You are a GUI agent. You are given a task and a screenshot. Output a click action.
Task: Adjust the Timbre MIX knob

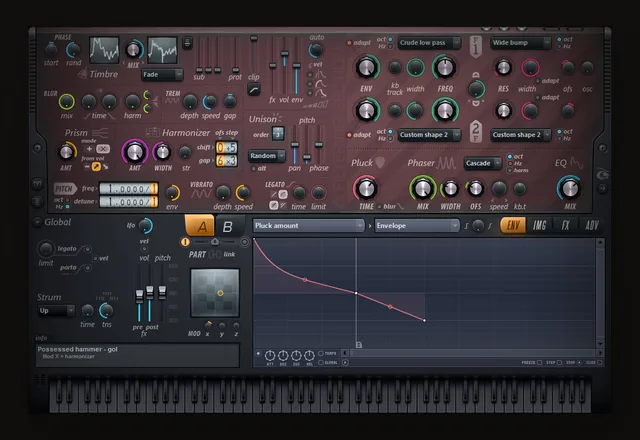pos(133,50)
